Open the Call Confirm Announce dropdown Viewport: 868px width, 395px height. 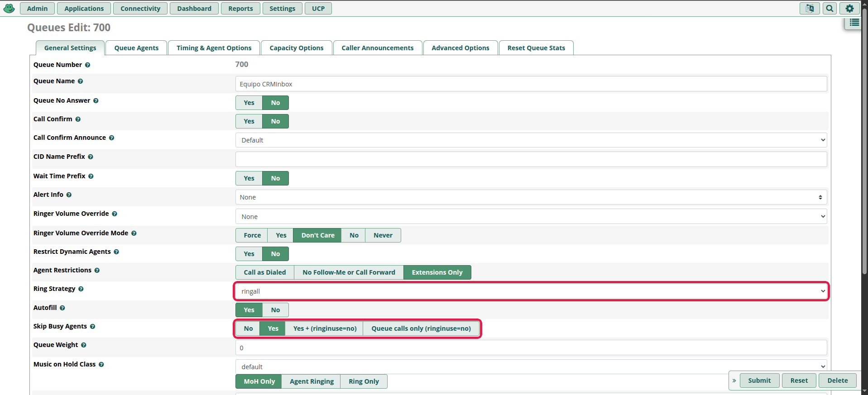(x=531, y=140)
